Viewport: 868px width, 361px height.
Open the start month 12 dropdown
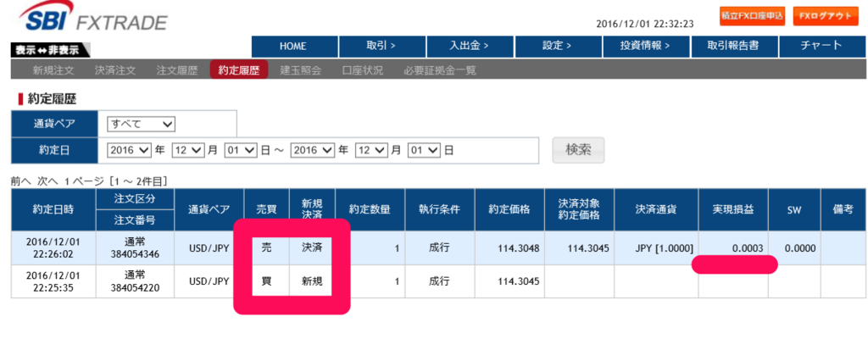click(x=188, y=150)
